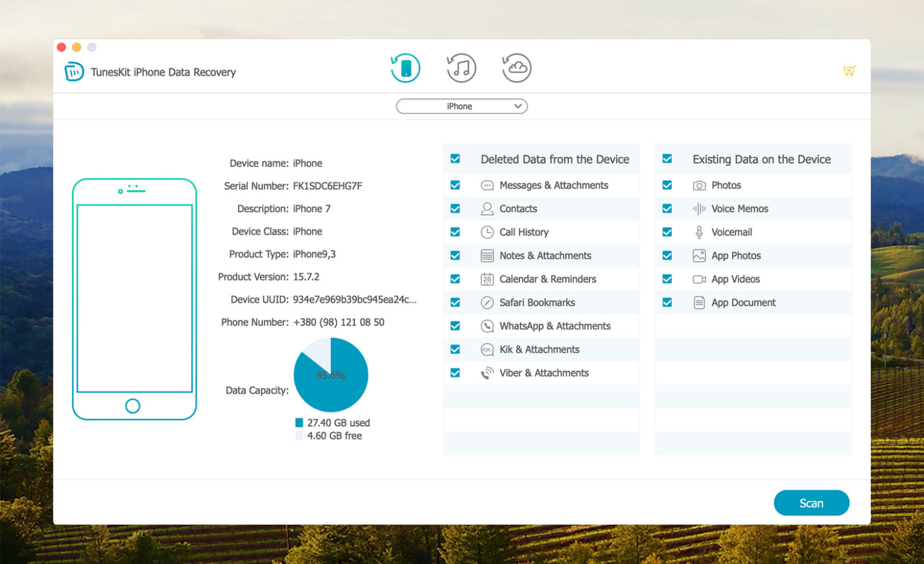Disable the App Videos checkbox
924x564 pixels.
pos(667,279)
